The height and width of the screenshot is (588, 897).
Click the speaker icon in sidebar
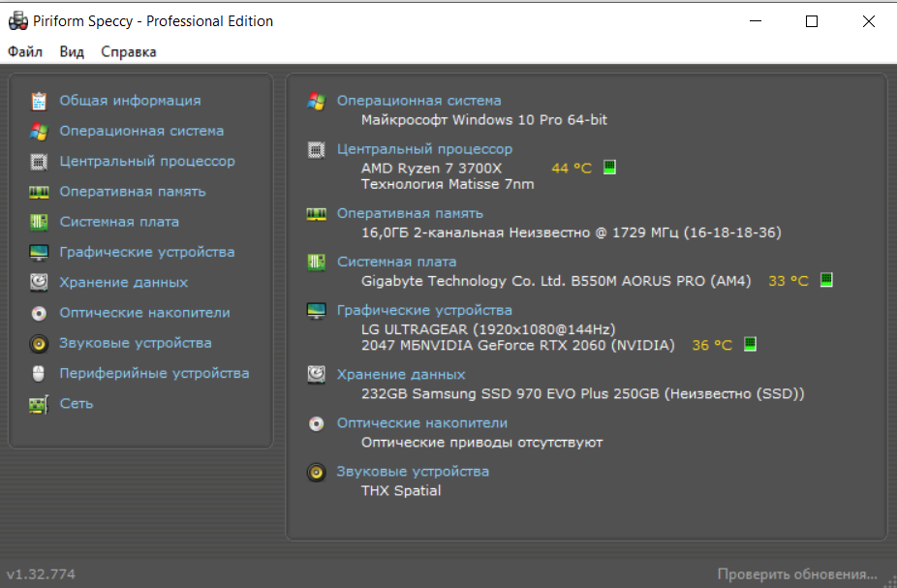pos(39,343)
